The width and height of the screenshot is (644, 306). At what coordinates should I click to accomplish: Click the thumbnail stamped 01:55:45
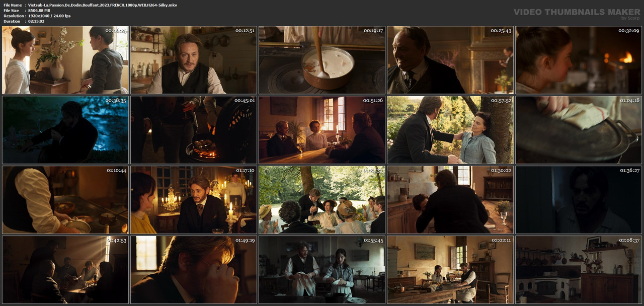pyautogui.click(x=322, y=270)
